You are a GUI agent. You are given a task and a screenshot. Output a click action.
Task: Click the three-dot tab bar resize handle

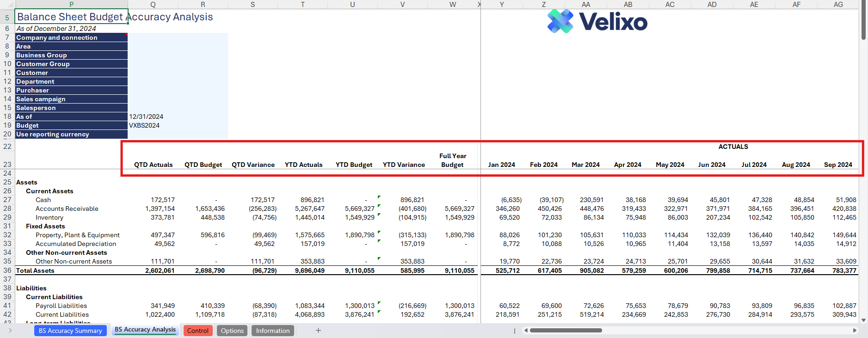pos(515,331)
